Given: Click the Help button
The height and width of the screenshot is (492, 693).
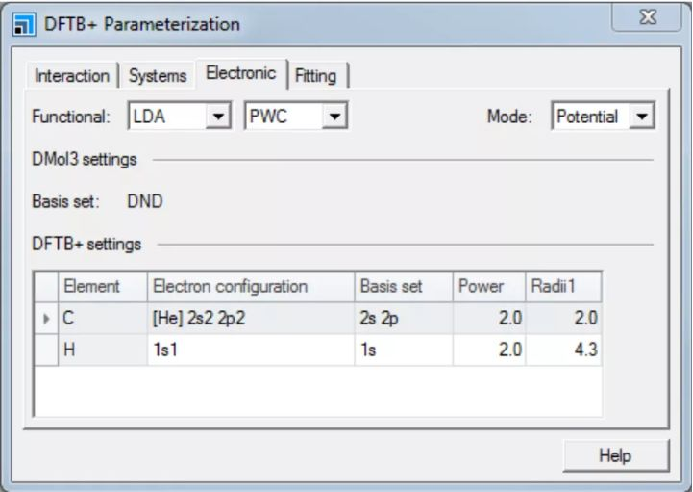Looking at the screenshot, I should pos(616,455).
